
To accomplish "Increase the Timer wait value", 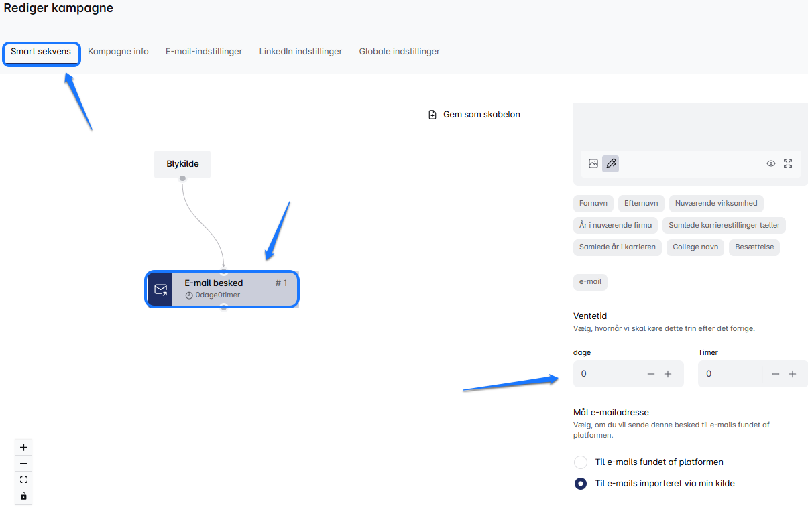I will (793, 374).
